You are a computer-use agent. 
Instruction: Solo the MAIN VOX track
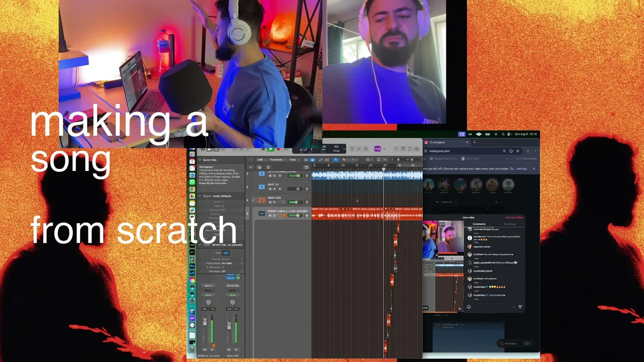(274, 202)
